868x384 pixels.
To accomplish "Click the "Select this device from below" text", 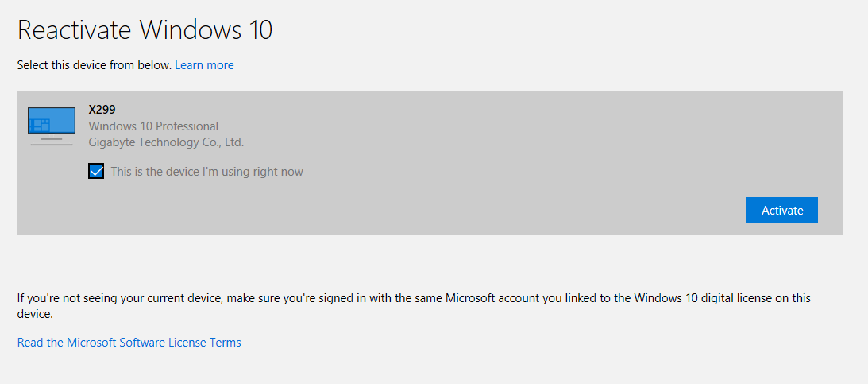I will click(x=94, y=65).
